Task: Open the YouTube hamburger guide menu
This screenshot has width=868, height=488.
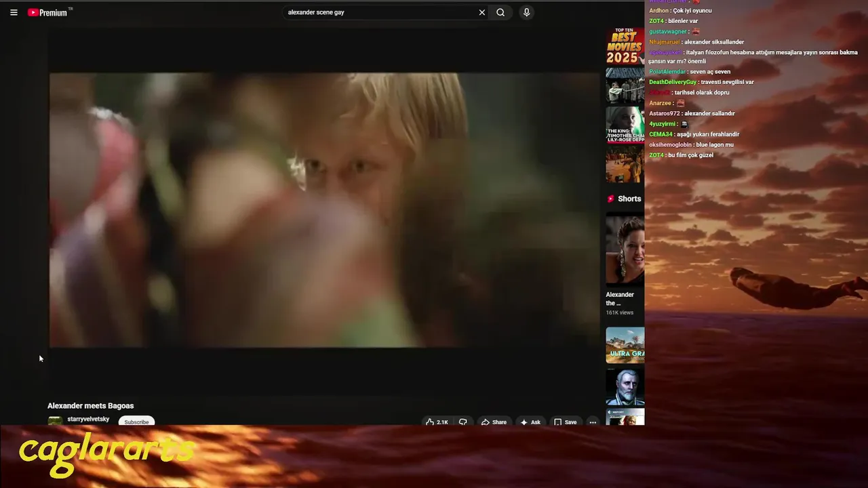Action: pos(14,12)
